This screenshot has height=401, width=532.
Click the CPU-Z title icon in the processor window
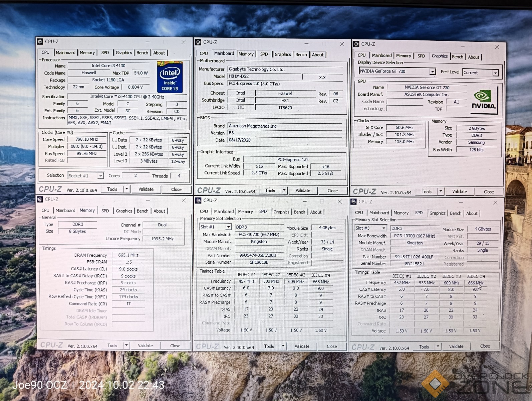coord(40,41)
